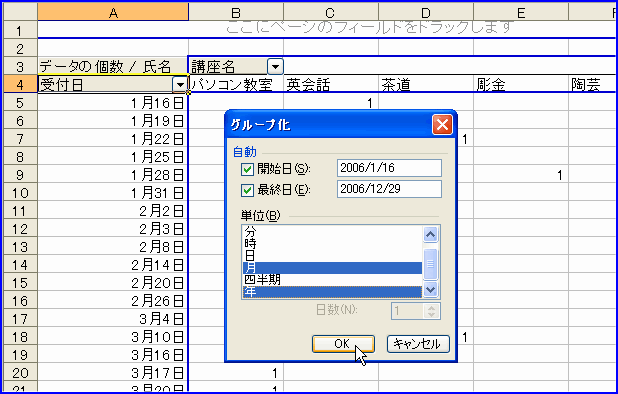Click the 2月26日 date cell

[113, 301]
